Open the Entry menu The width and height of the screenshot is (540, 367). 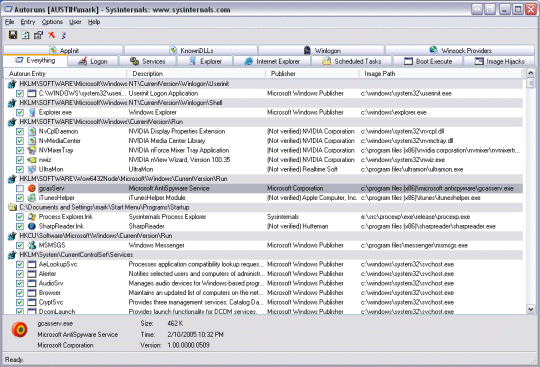(x=28, y=22)
